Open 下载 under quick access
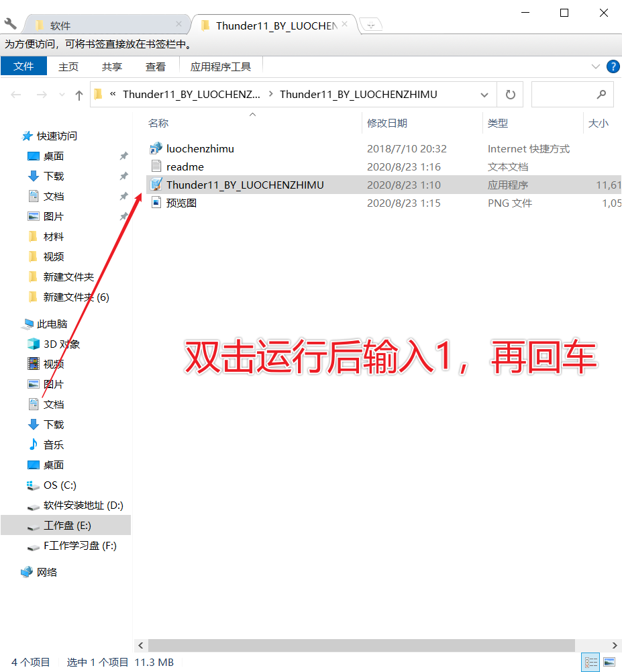 coord(54,176)
